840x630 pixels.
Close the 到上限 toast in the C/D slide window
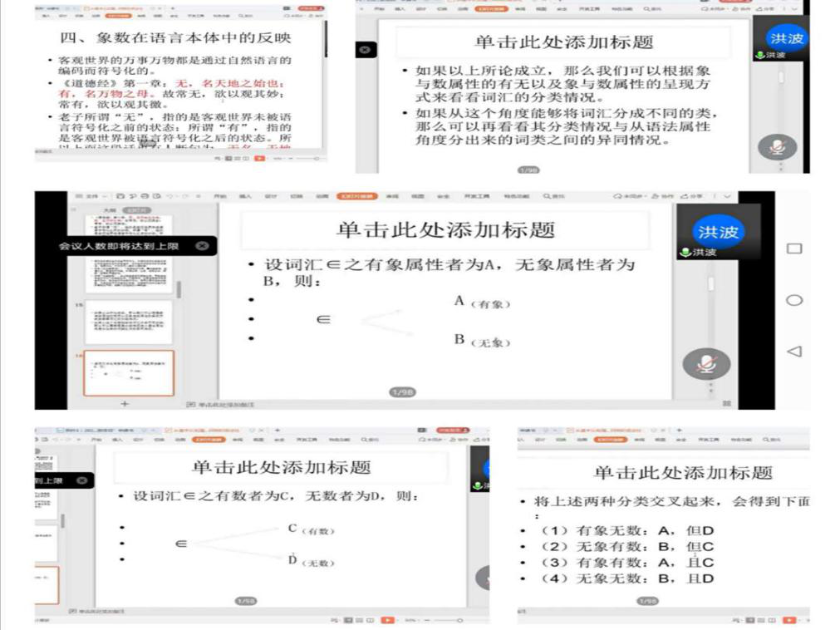(x=82, y=480)
